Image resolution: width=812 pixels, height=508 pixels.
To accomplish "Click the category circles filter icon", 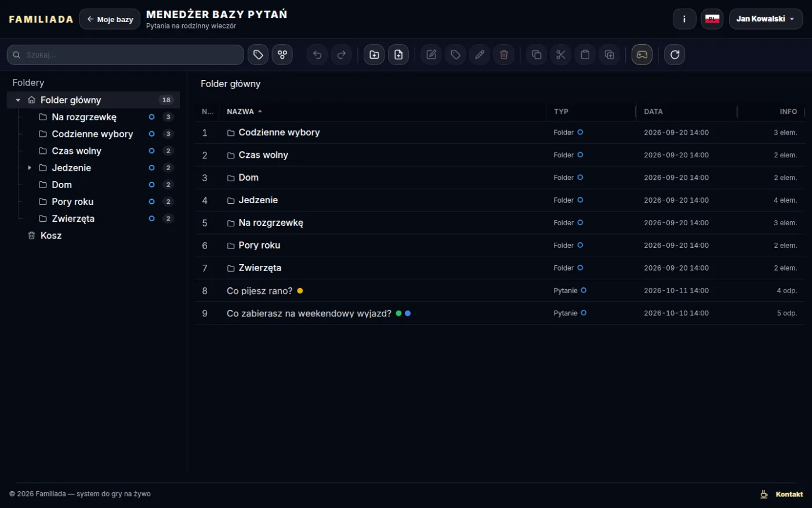I will (282, 55).
